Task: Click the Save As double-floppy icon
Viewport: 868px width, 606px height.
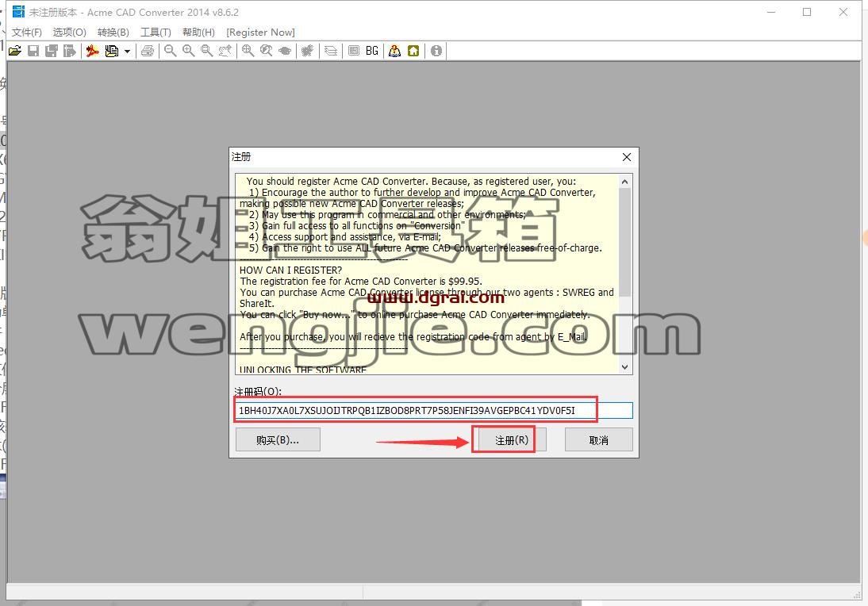Action: (52, 51)
